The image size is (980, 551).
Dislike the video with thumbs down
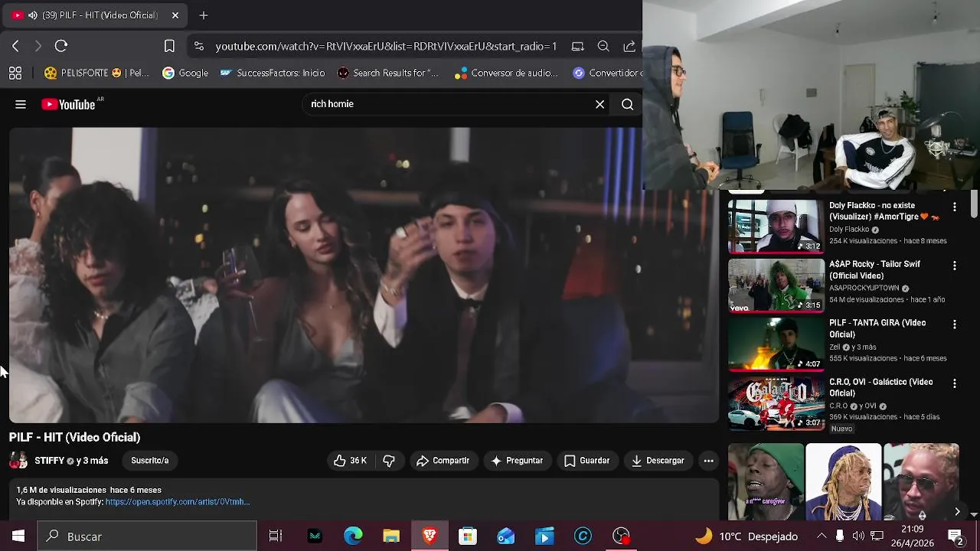point(389,461)
